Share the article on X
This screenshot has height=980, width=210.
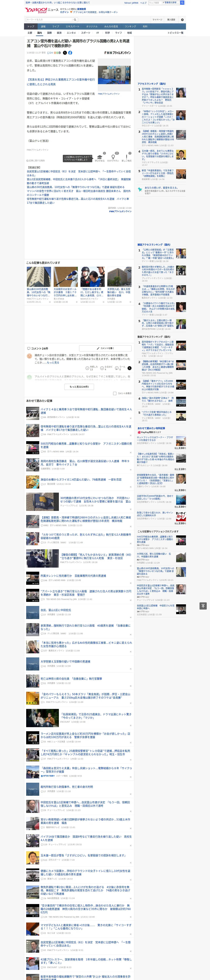[65, 53]
